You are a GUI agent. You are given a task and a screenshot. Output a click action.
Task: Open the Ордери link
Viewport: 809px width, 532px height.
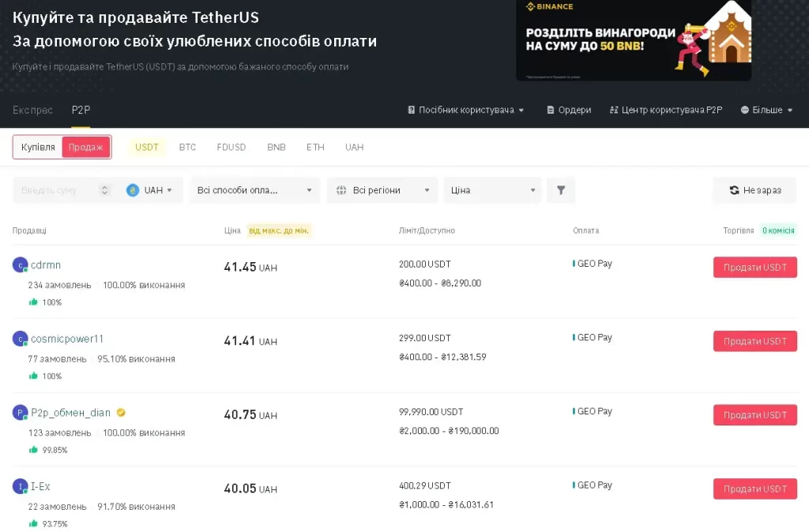coord(569,110)
